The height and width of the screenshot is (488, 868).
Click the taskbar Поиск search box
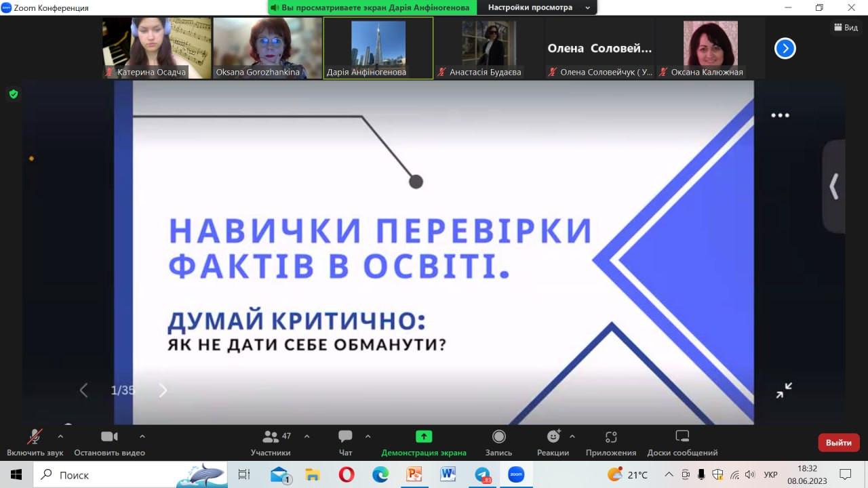[130, 474]
